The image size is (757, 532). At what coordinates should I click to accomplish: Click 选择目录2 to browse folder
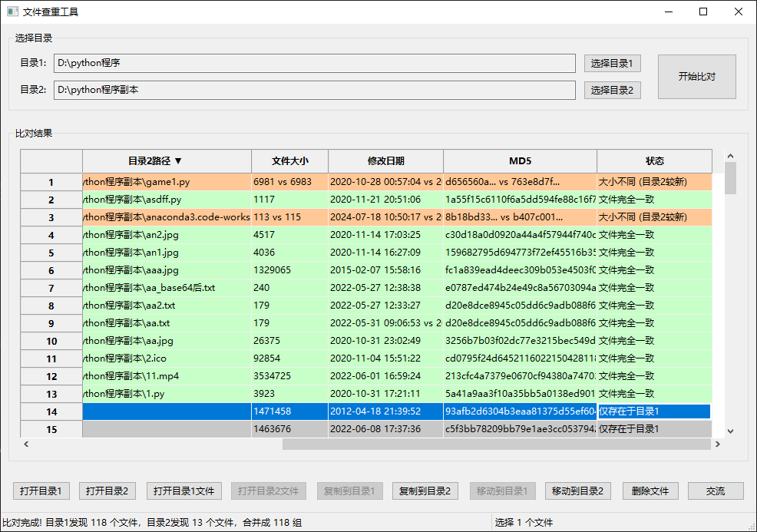coord(612,90)
